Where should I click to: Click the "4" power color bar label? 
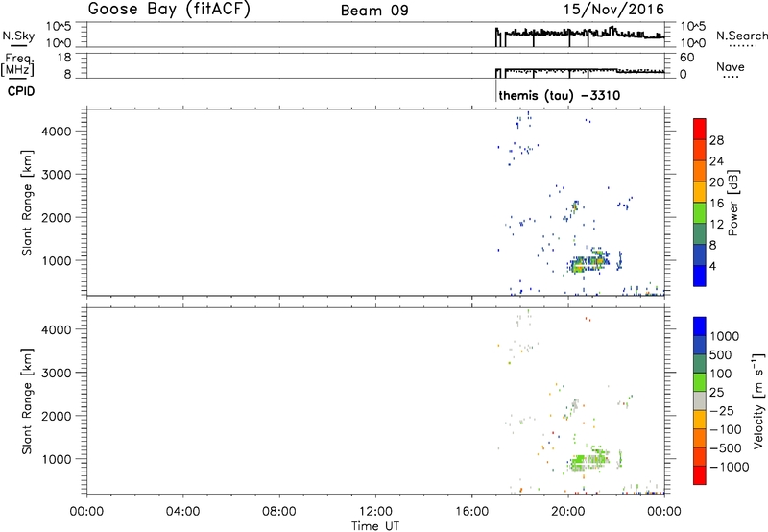[x=712, y=266]
